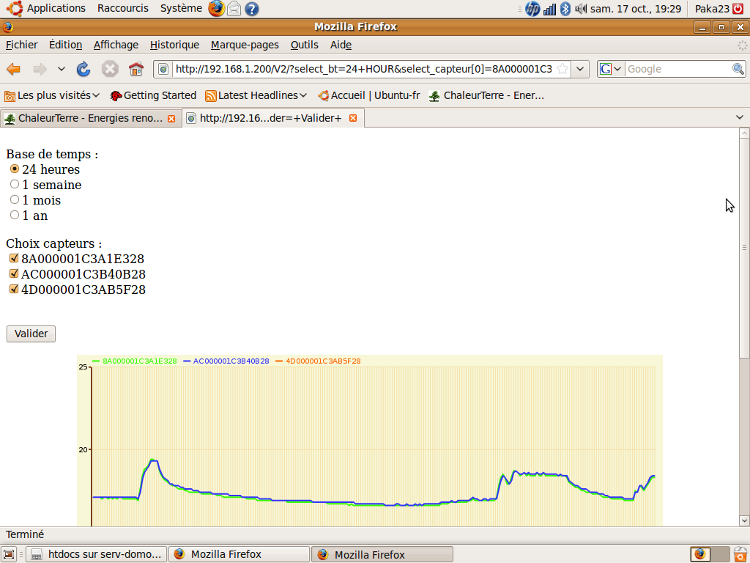The image size is (750, 563).
Task: Uncheck sensor 8A000001C3A1E328
Action: click(x=14, y=259)
